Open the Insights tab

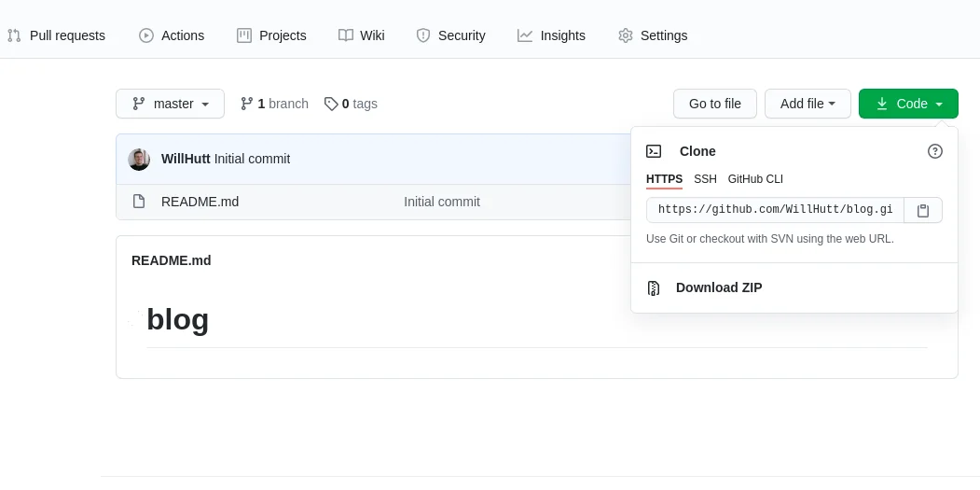coord(551,35)
